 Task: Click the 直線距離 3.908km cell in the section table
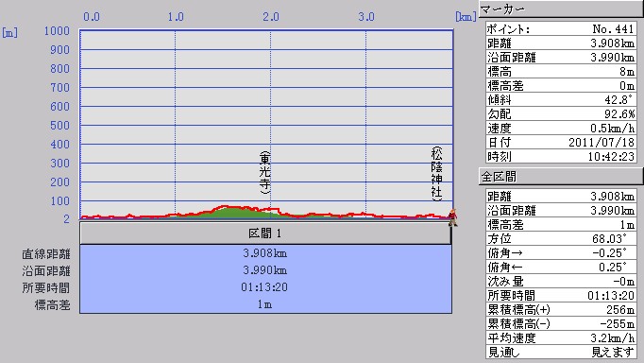(x=265, y=253)
